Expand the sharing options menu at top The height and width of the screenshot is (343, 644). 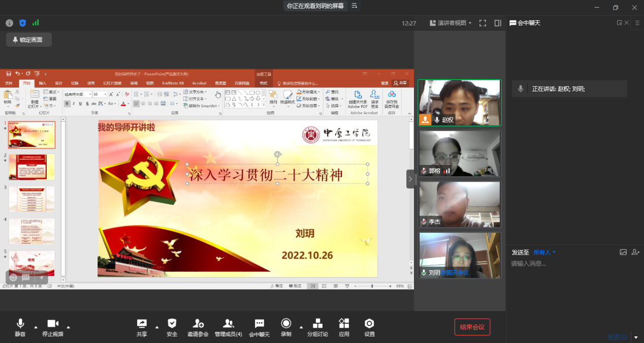355,6
